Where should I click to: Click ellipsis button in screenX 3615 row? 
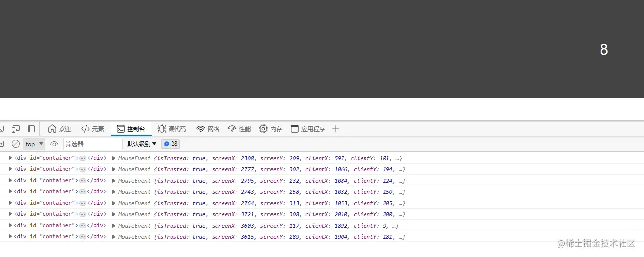[x=83, y=237]
